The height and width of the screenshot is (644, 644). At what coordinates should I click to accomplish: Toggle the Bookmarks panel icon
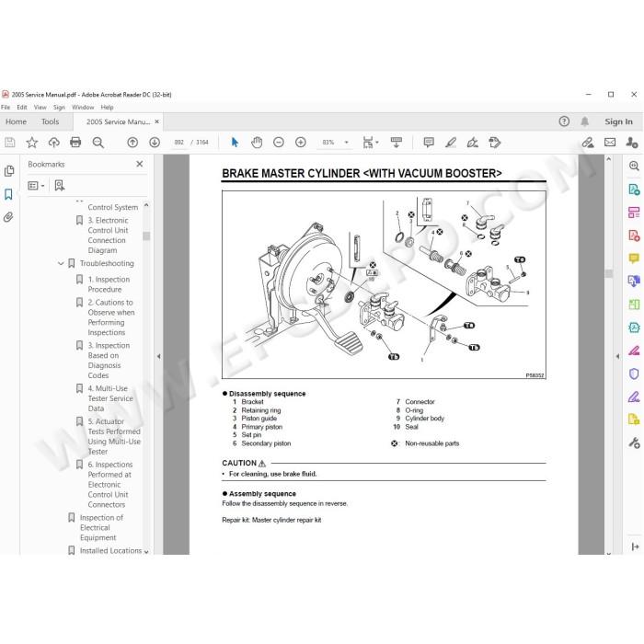(x=8, y=194)
